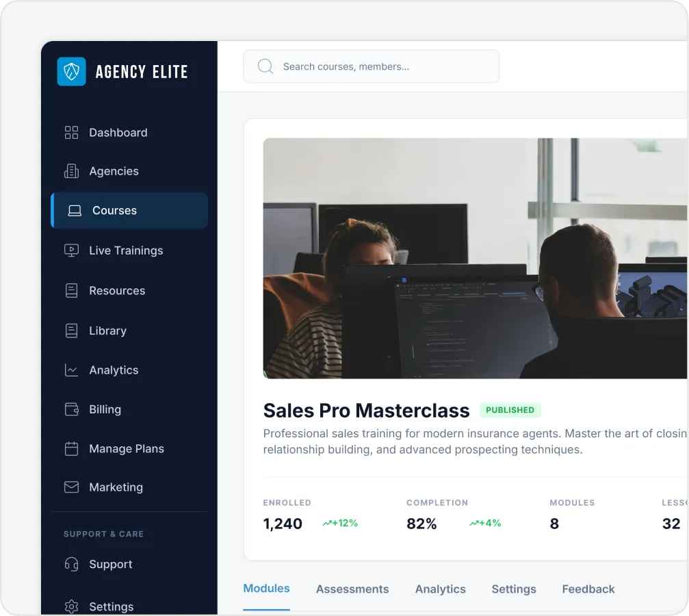Click the SUPPORT & CARE heading

pos(103,534)
